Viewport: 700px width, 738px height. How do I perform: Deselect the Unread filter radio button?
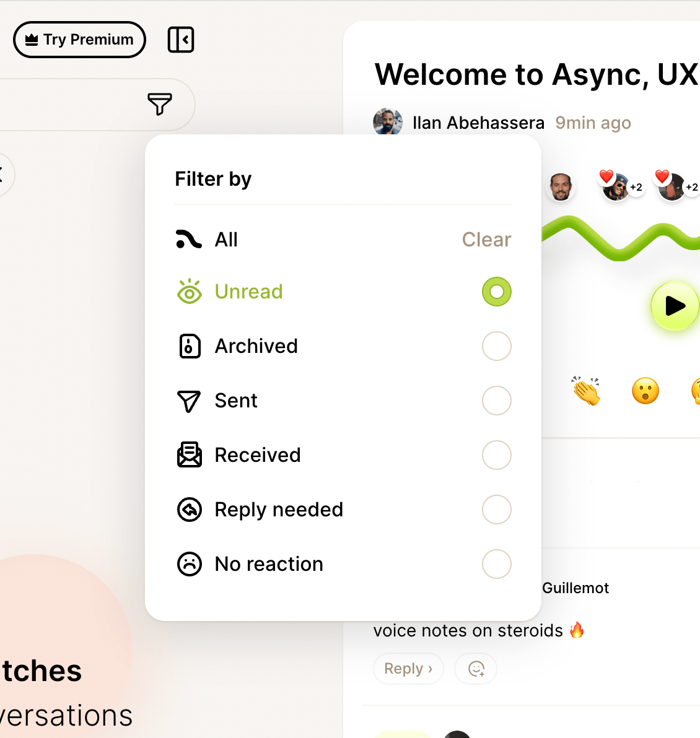point(496,292)
